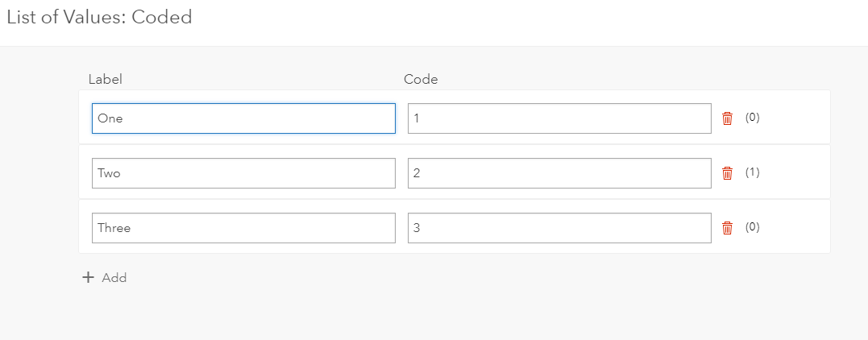
Task: Focus the Code field with value 2
Action: tap(559, 173)
